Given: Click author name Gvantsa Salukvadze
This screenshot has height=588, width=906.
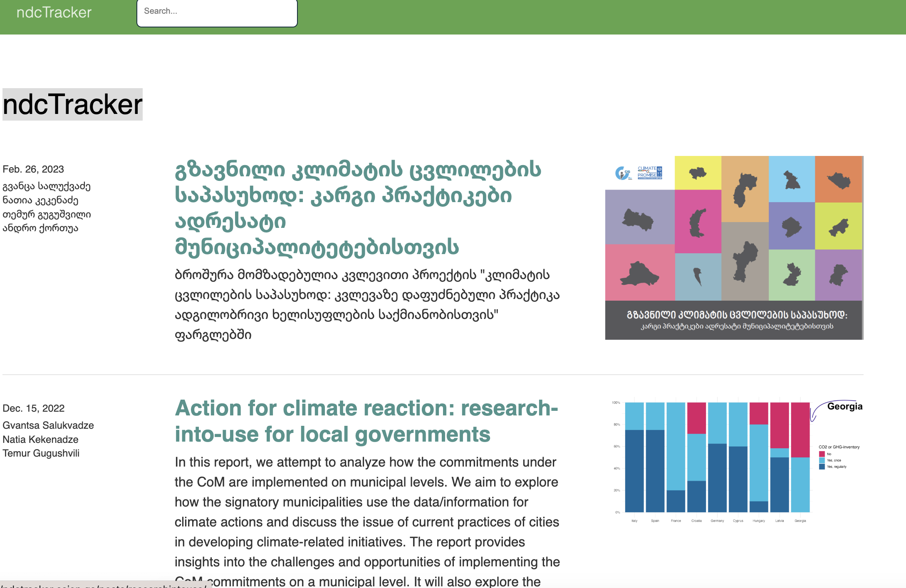Looking at the screenshot, I should click(48, 425).
